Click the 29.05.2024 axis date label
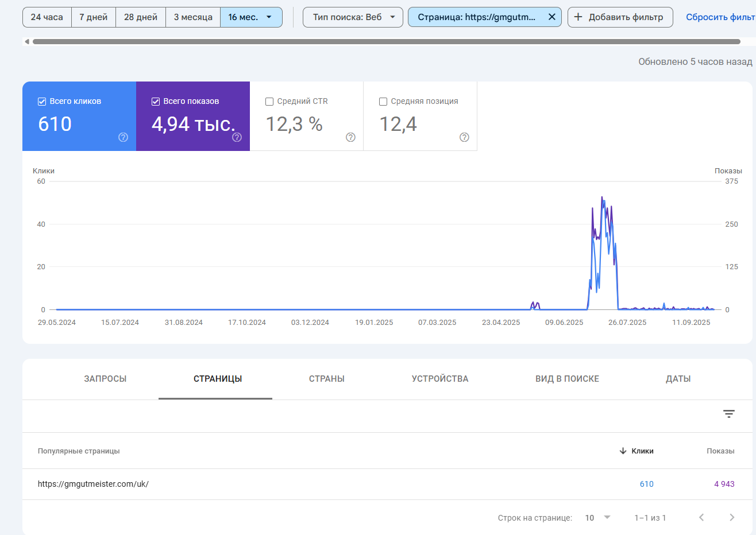This screenshot has height=535, width=756. [57, 323]
